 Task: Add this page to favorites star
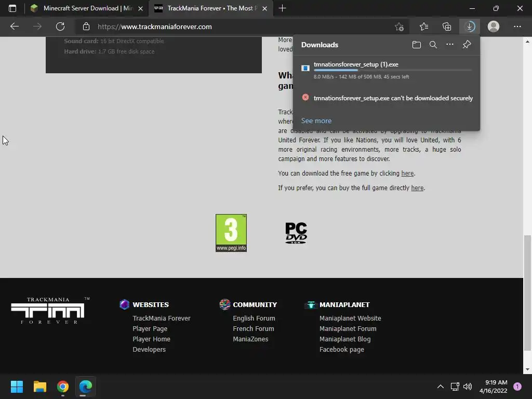400,26
